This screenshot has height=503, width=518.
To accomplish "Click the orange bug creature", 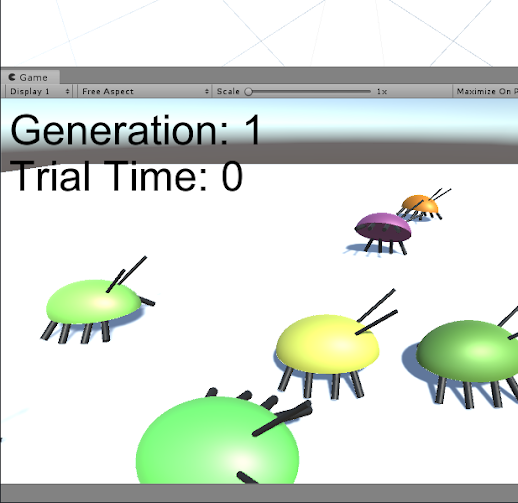I will pos(421,204).
